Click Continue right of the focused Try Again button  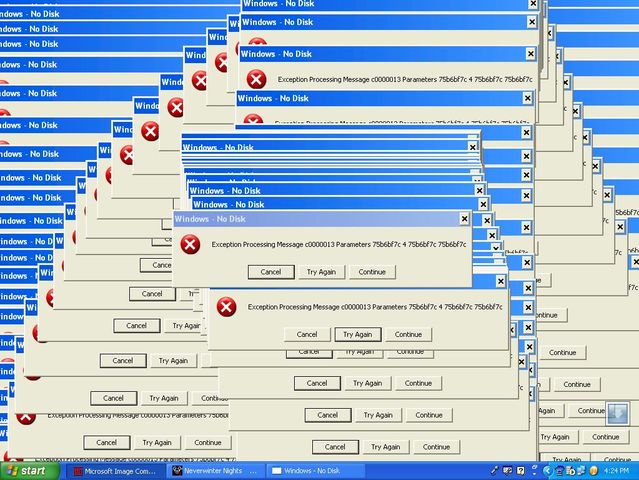coord(408,335)
